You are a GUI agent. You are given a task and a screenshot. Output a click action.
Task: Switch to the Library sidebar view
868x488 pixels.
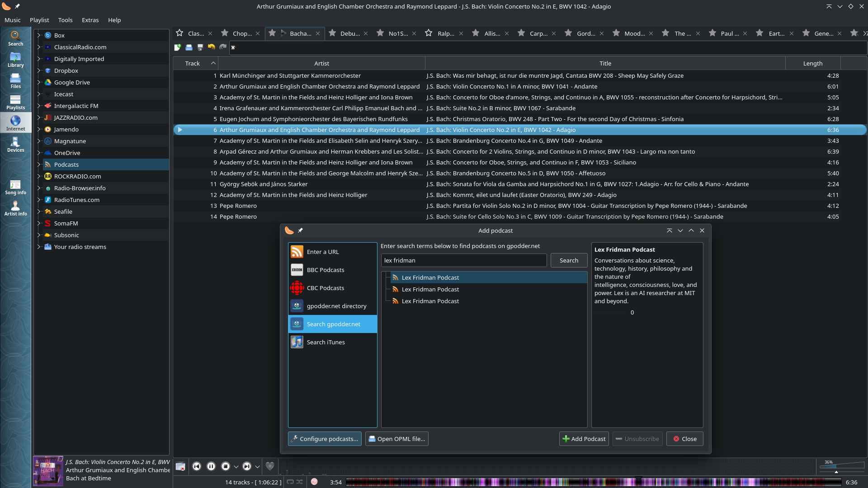tap(15, 59)
